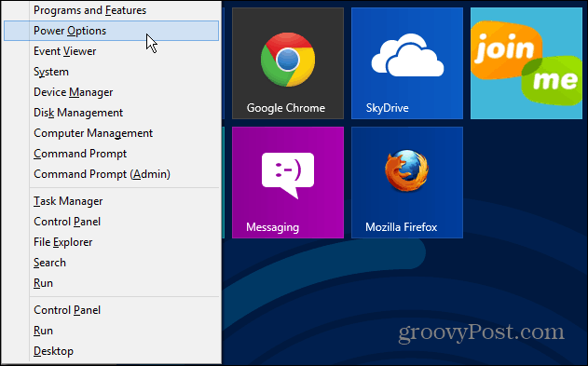This screenshot has width=588, height=366.
Task: Open File Explorer from the menu
Action: (111, 242)
